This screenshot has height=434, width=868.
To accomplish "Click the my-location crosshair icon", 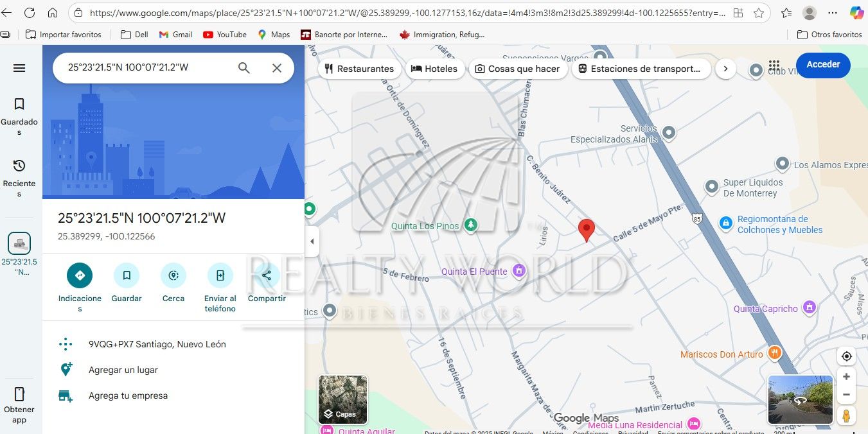I will (x=846, y=356).
